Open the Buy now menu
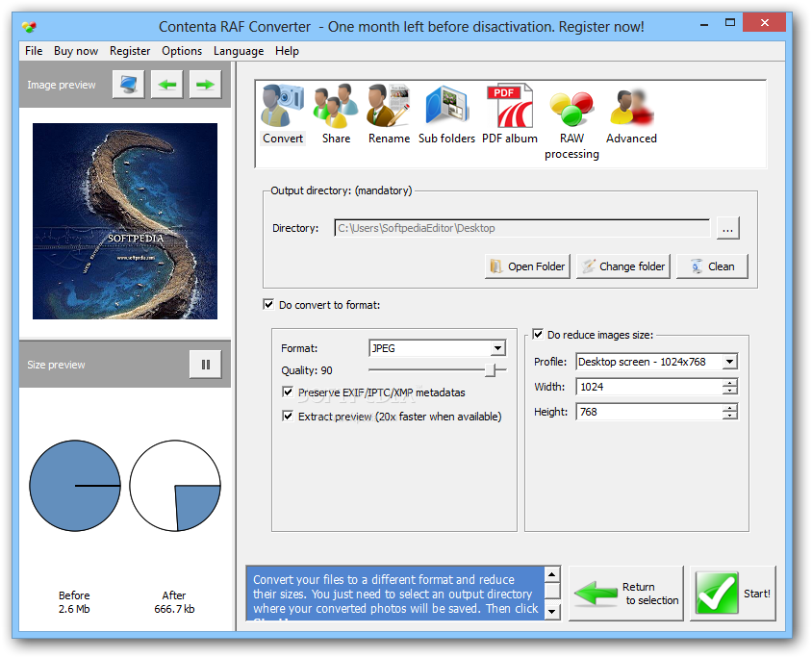This screenshot has height=658, width=812. coord(76,51)
